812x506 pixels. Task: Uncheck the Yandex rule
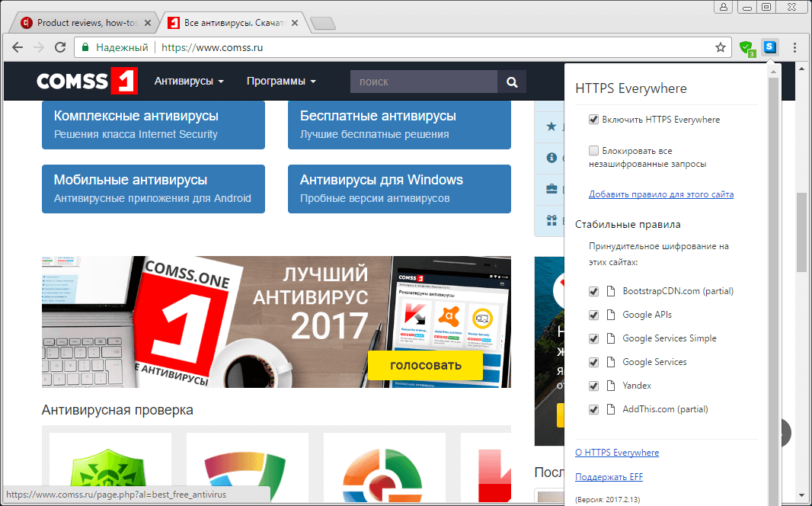pyautogui.click(x=594, y=386)
